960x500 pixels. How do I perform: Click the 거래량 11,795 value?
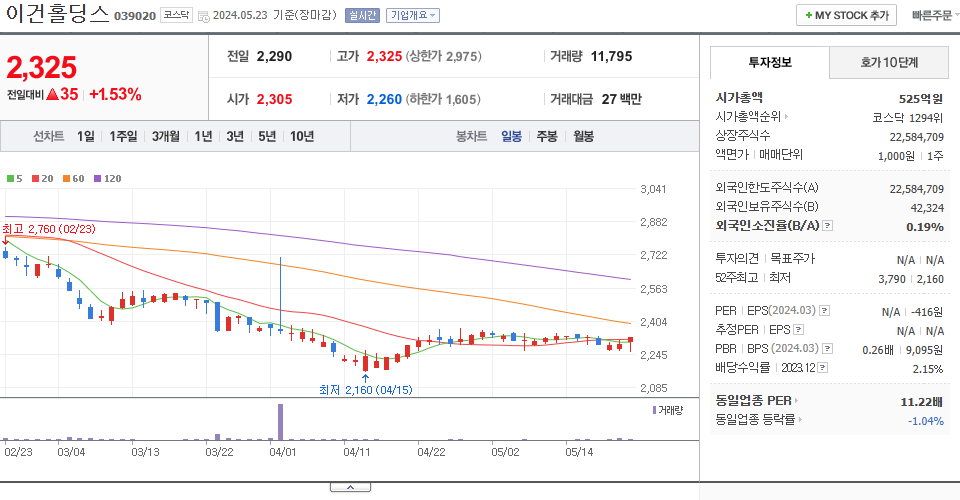point(611,56)
